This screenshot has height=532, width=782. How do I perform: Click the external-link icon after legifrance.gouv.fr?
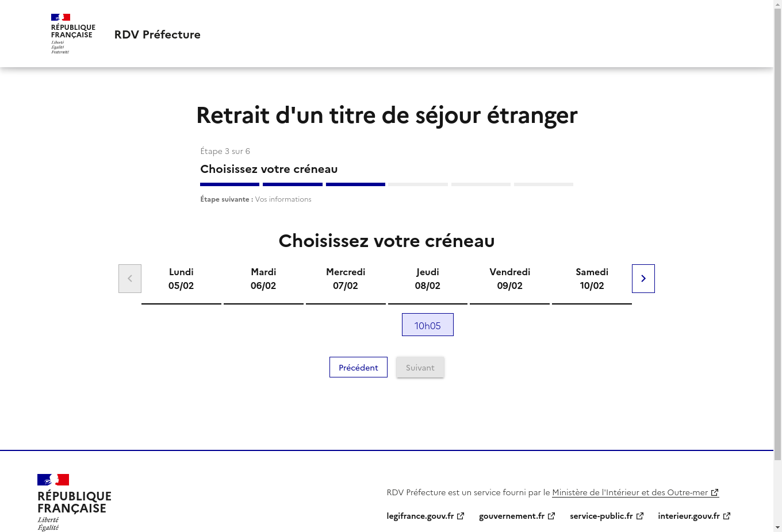pyautogui.click(x=461, y=516)
